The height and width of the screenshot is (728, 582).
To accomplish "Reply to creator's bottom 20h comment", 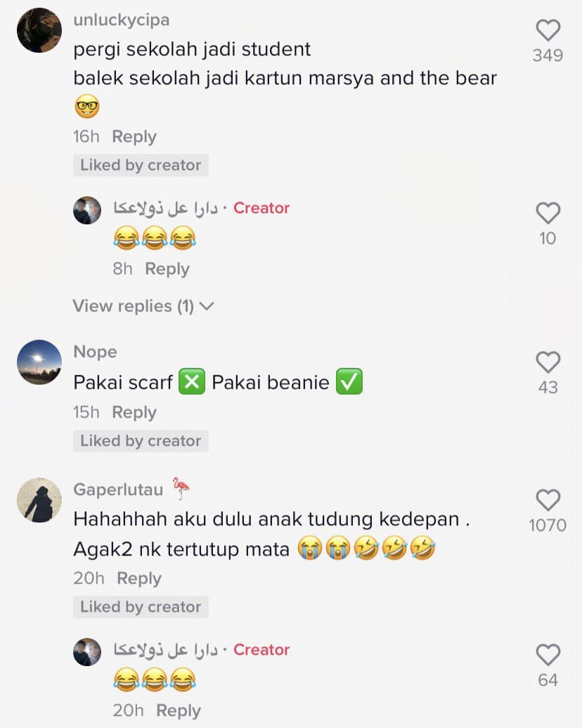I will (x=179, y=710).
